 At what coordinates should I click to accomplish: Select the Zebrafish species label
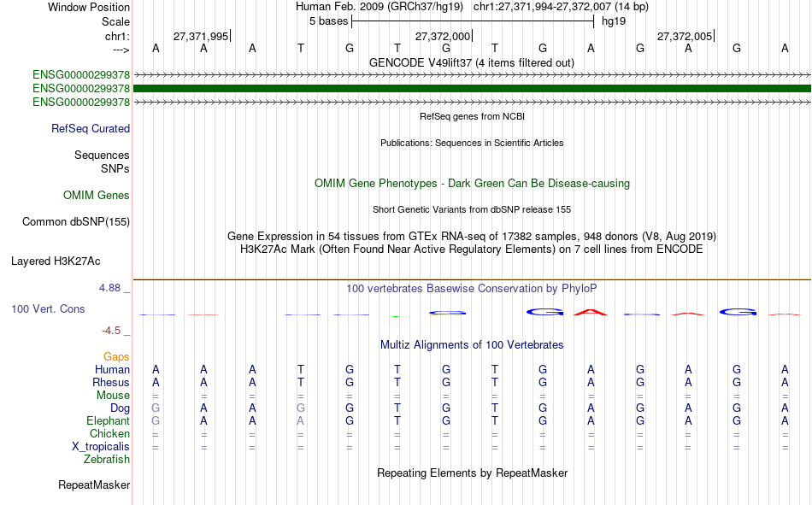pyautogui.click(x=107, y=460)
